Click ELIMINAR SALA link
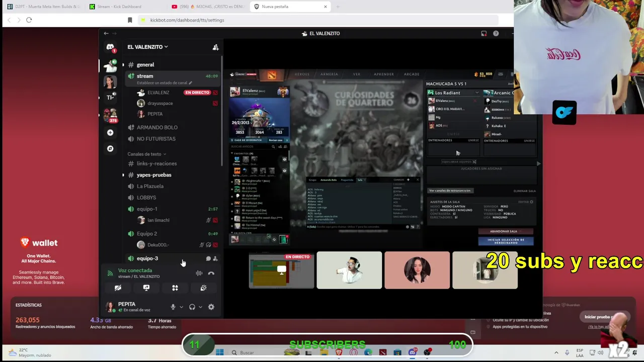The image size is (644, 362). click(x=524, y=191)
